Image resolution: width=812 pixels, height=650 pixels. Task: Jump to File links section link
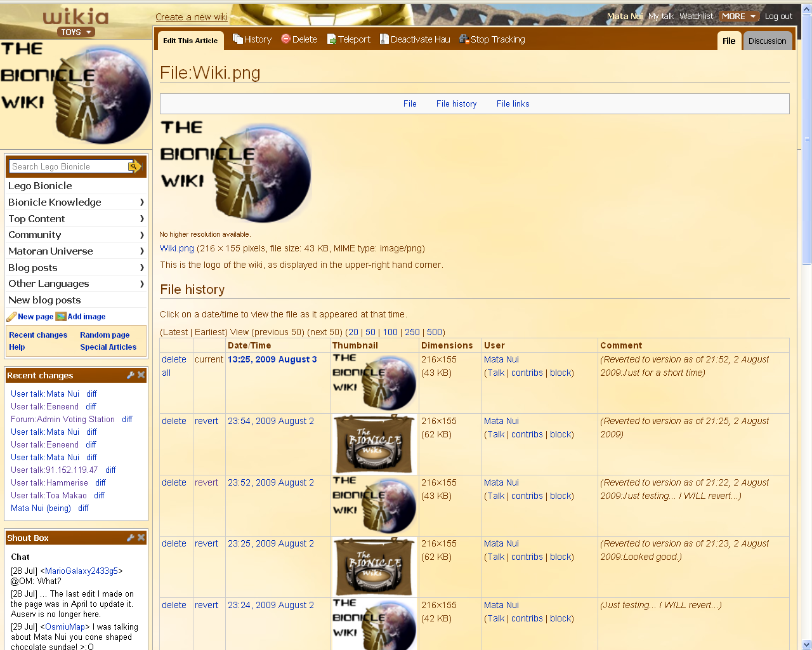513,104
